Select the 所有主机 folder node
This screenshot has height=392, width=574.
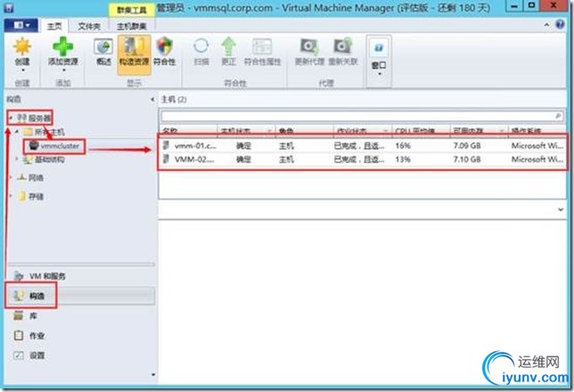pos(44,132)
